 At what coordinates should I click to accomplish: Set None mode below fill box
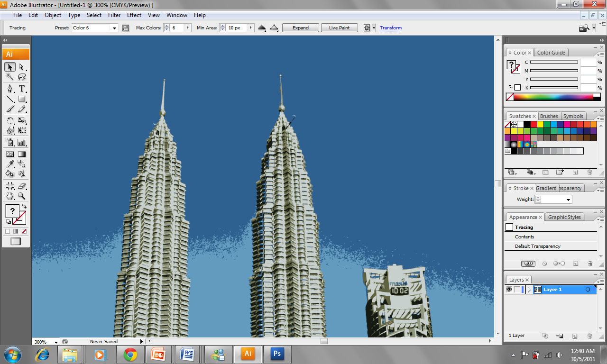(x=24, y=231)
